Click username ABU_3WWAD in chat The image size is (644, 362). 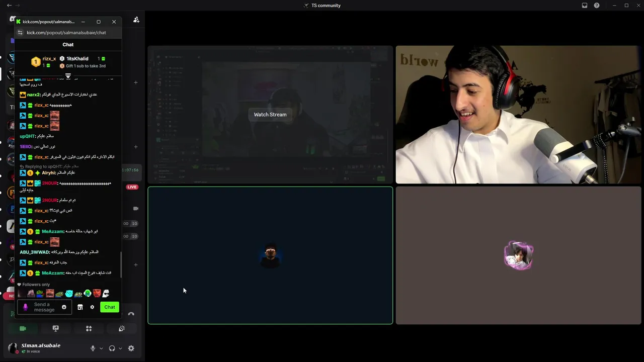(x=34, y=252)
